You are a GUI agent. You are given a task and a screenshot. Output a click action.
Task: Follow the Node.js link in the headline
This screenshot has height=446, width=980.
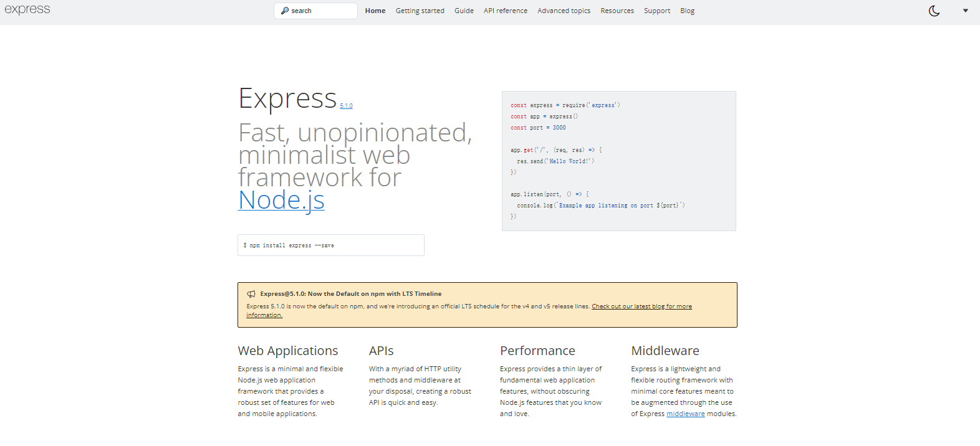pos(281,200)
